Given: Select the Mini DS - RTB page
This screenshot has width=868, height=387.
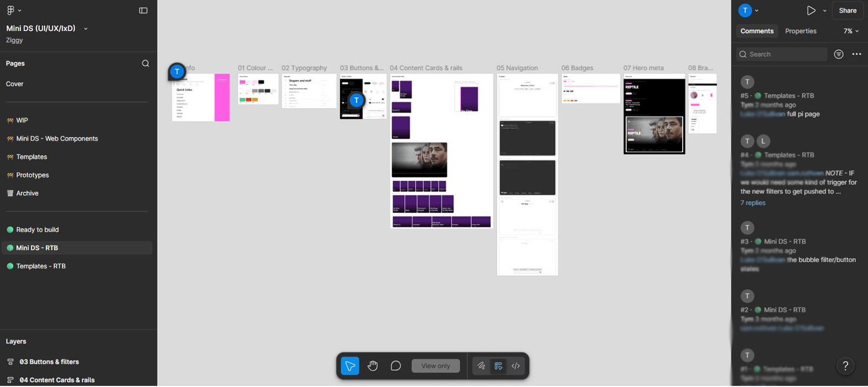Looking at the screenshot, I should [76, 248].
